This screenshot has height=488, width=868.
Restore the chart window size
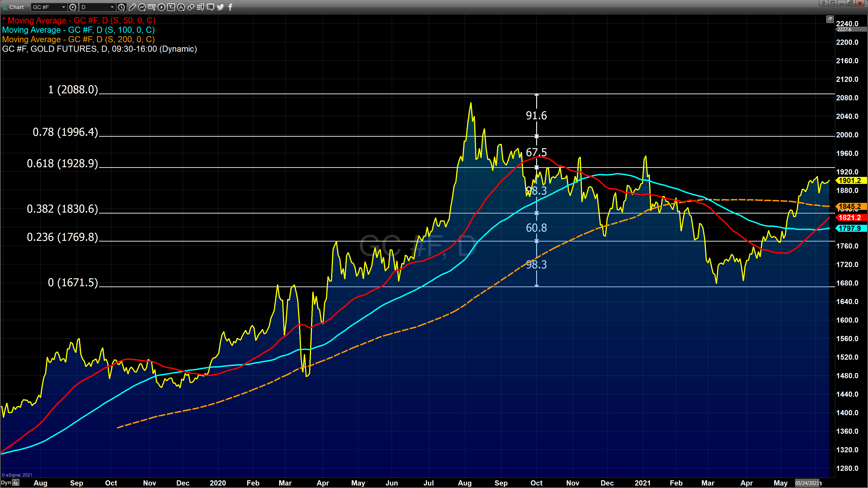click(851, 3)
